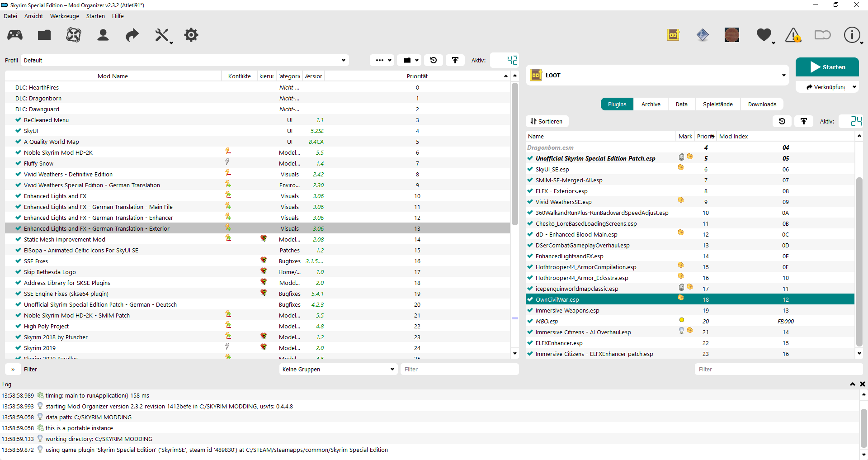Switch to the Spielstände tab
868x460 pixels.
[717, 104]
